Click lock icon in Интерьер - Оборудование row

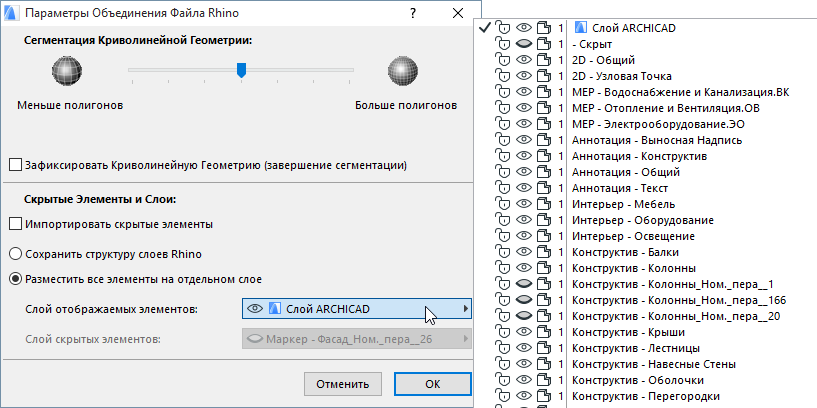pos(502,220)
